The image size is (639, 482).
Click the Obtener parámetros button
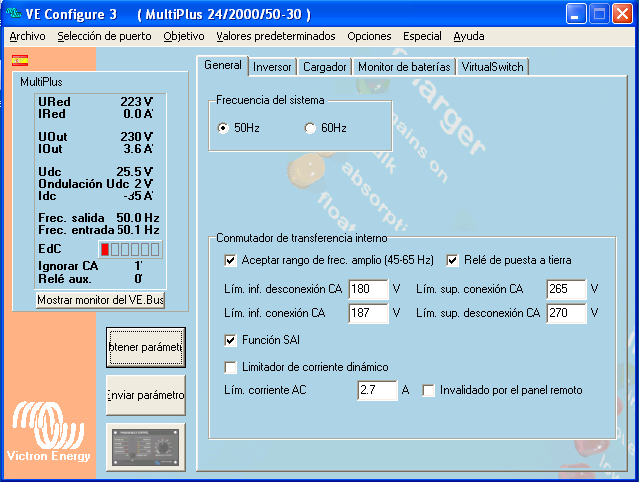(x=146, y=347)
